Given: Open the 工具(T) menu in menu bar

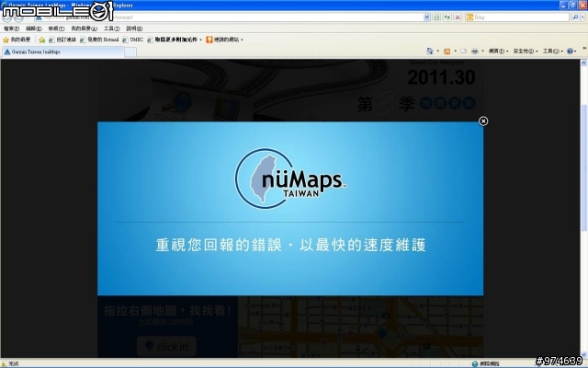Looking at the screenshot, I should 112,29.
